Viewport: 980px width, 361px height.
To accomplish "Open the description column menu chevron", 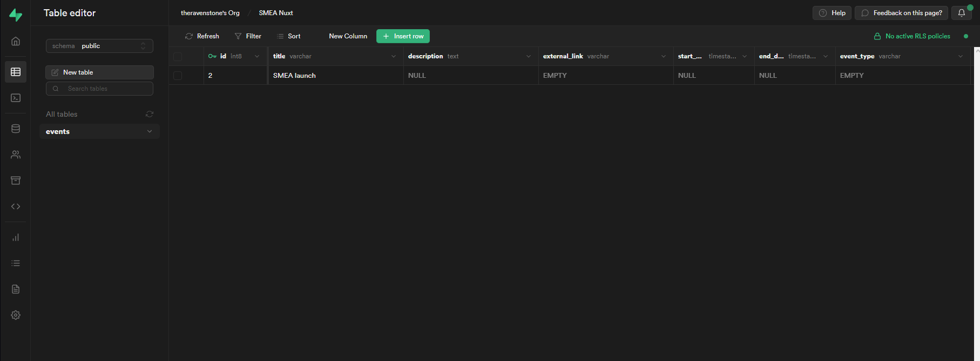I will click(x=529, y=56).
